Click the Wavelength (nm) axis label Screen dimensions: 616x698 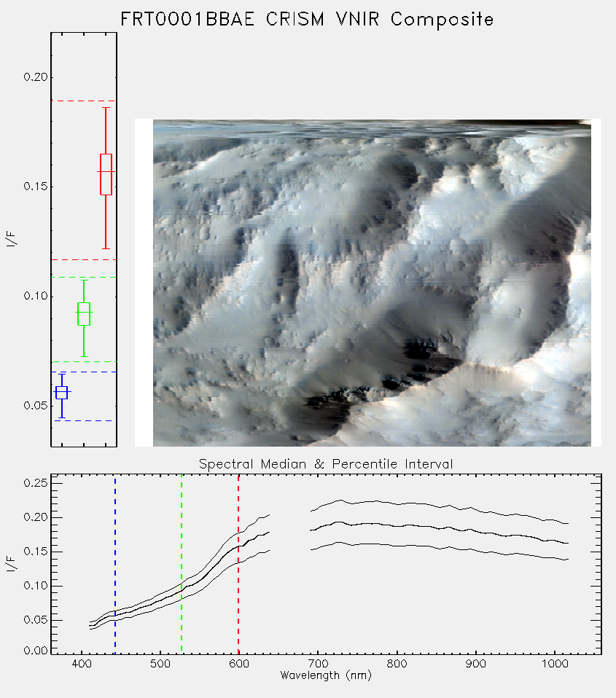[x=326, y=675]
